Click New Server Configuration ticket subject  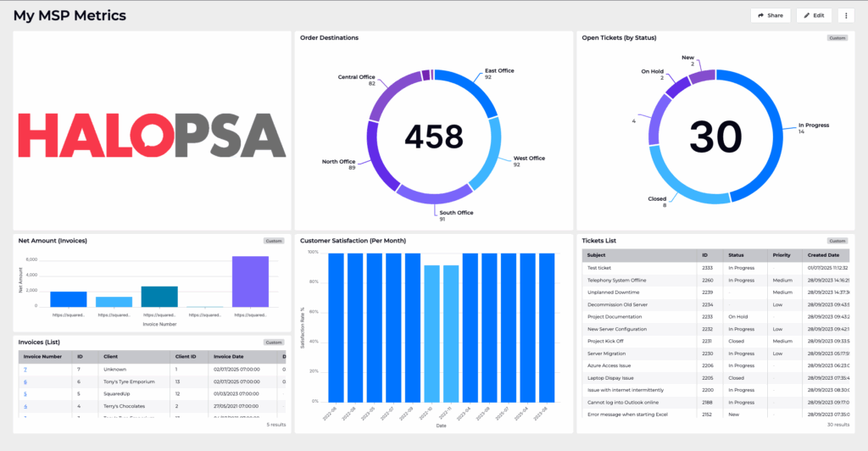click(x=617, y=329)
